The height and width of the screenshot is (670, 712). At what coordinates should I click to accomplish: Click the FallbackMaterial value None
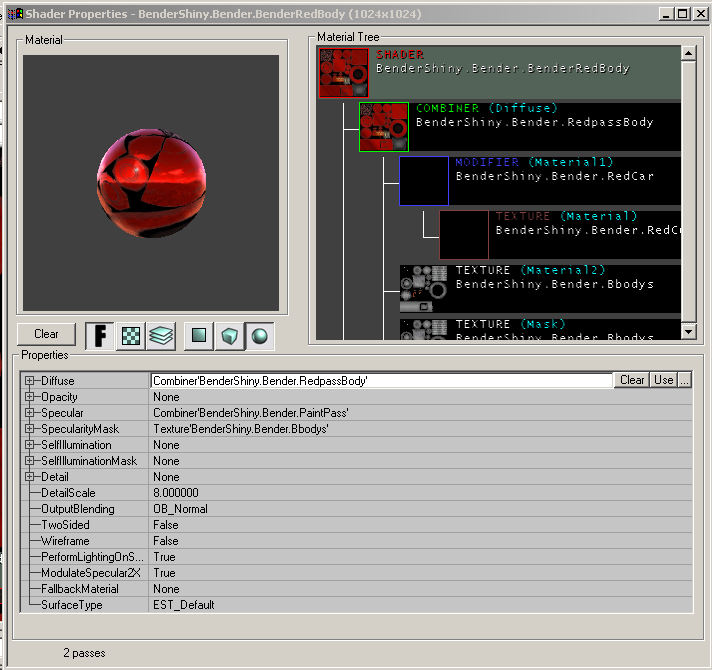[166, 589]
